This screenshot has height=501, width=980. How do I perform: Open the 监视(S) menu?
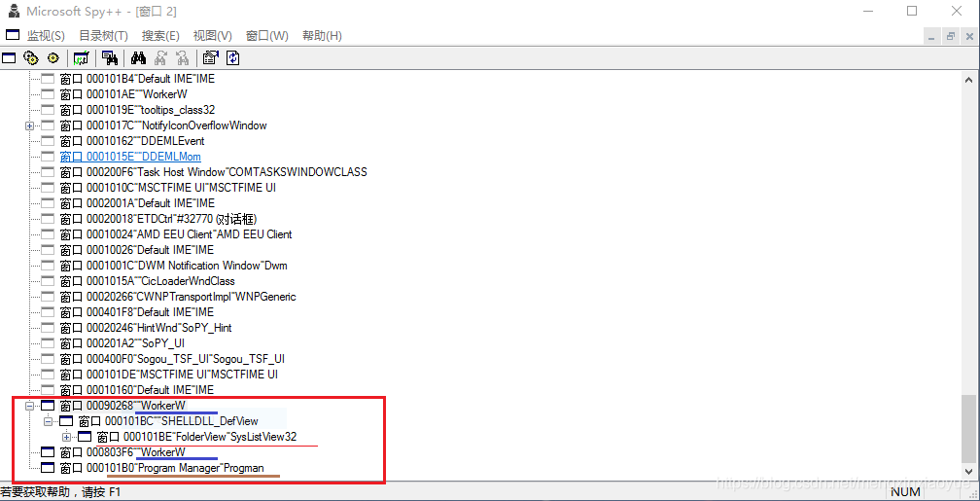click(x=46, y=36)
